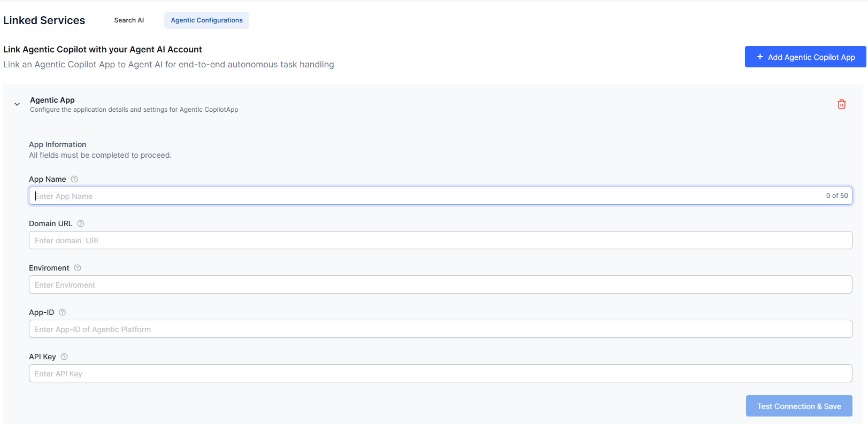Select the Agentic Configurations tab
This screenshot has width=868, height=424.
(206, 20)
